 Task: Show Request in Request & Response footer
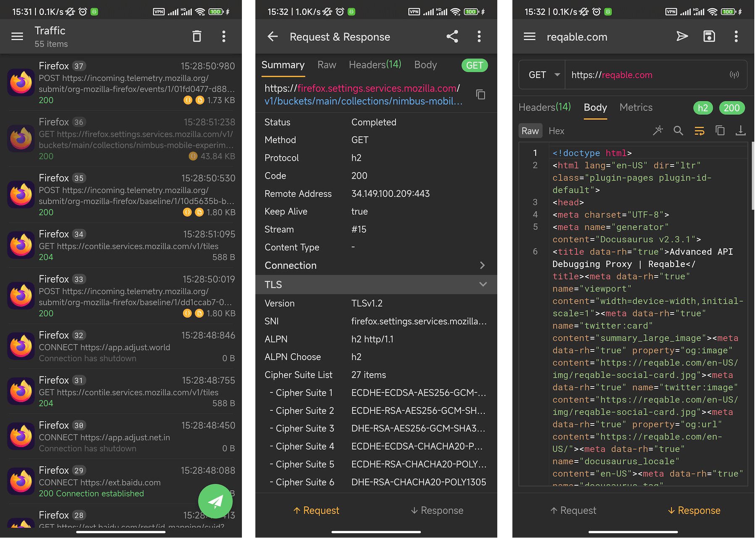(x=316, y=510)
